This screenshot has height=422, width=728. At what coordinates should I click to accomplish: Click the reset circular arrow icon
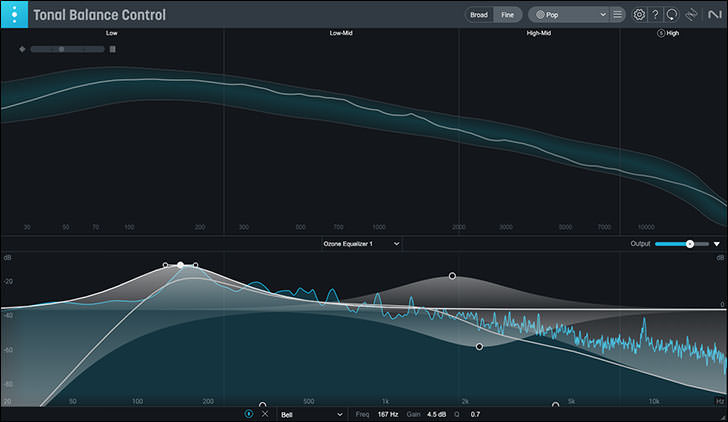(672, 15)
